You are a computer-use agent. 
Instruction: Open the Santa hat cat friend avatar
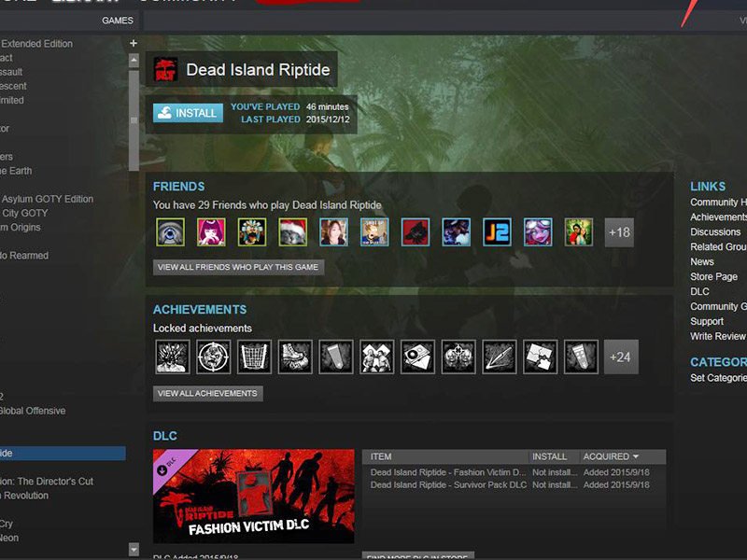(x=293, y=231)
